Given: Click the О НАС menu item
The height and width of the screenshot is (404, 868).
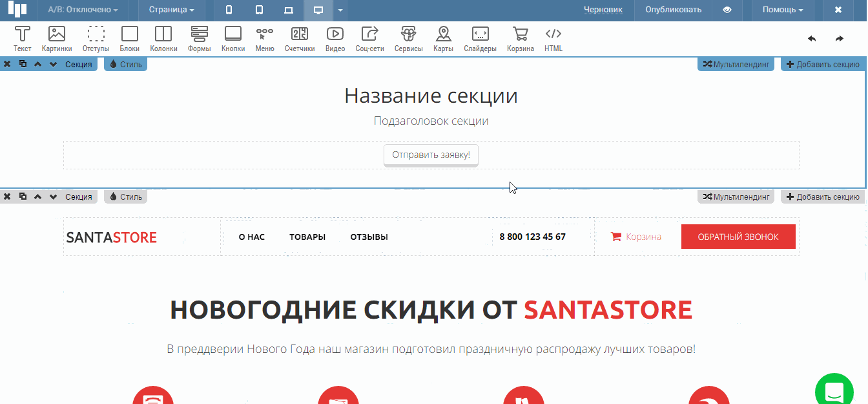Looking at the screenshot, I should click(x=252, y=237).
